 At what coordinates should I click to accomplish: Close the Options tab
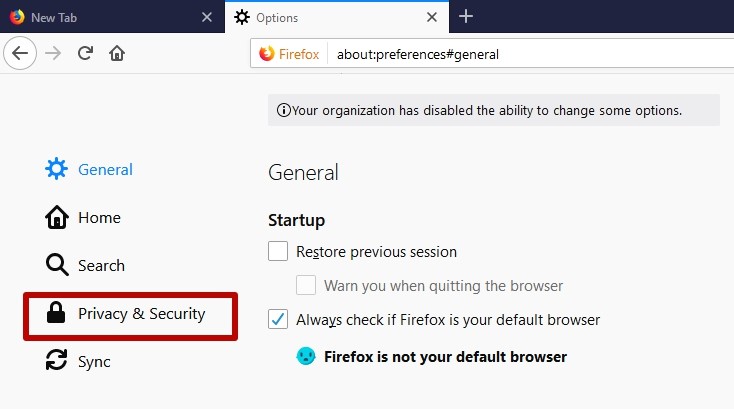pos(432,17)
